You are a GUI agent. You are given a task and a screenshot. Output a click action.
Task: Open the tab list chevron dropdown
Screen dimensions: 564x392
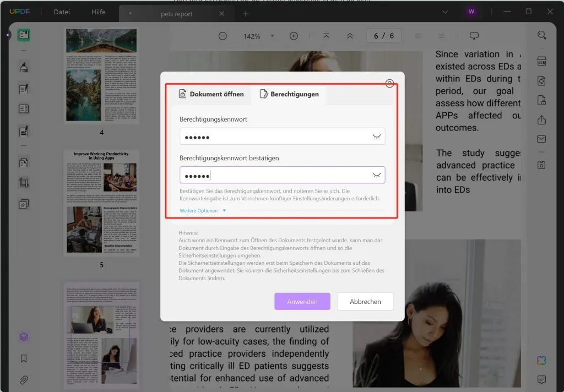pos(445,12)
